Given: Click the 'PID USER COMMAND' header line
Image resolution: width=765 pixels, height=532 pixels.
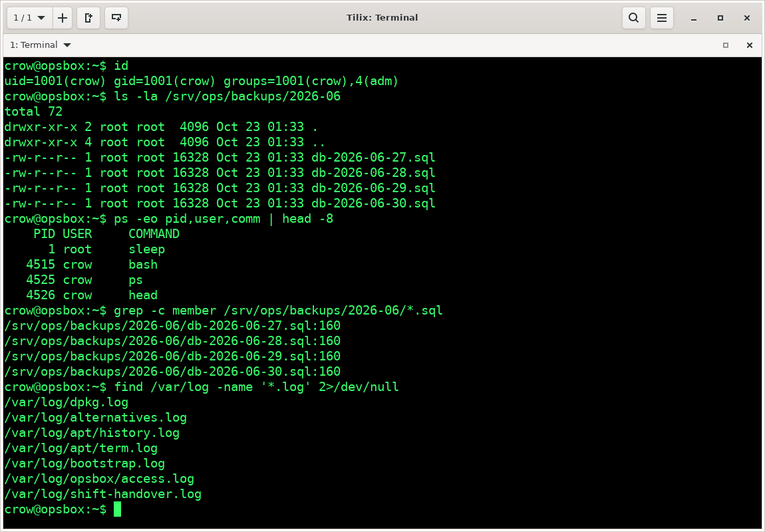Looking at the screenshot, I should pos(106,234).
